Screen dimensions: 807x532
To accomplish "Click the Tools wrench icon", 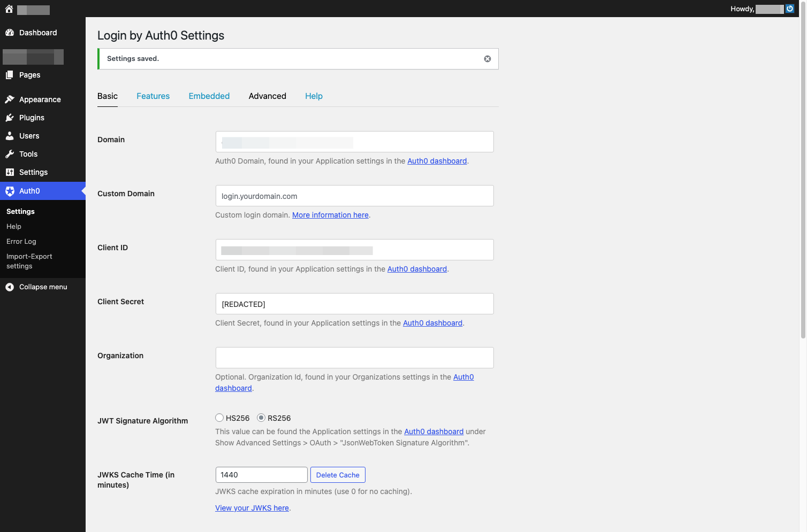I will (10, 154).
